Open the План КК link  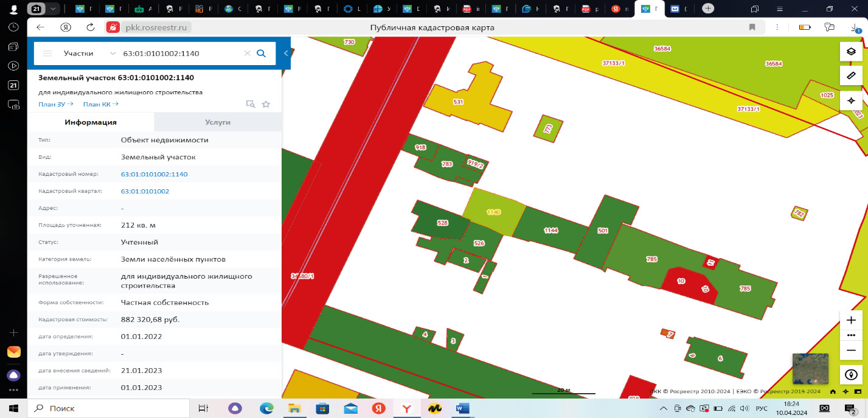pos(100,104)
